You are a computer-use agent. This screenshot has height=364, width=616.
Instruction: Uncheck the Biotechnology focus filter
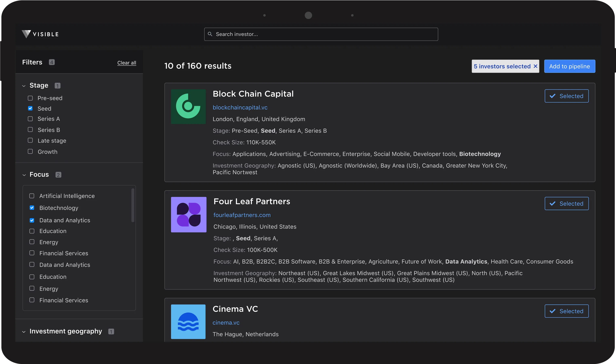point(32,208)
